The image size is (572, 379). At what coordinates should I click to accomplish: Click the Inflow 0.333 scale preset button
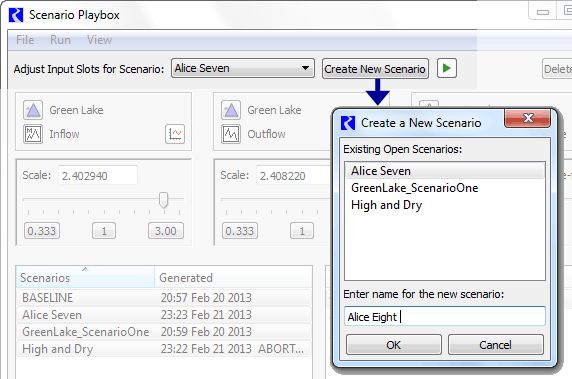coord(42,231)
